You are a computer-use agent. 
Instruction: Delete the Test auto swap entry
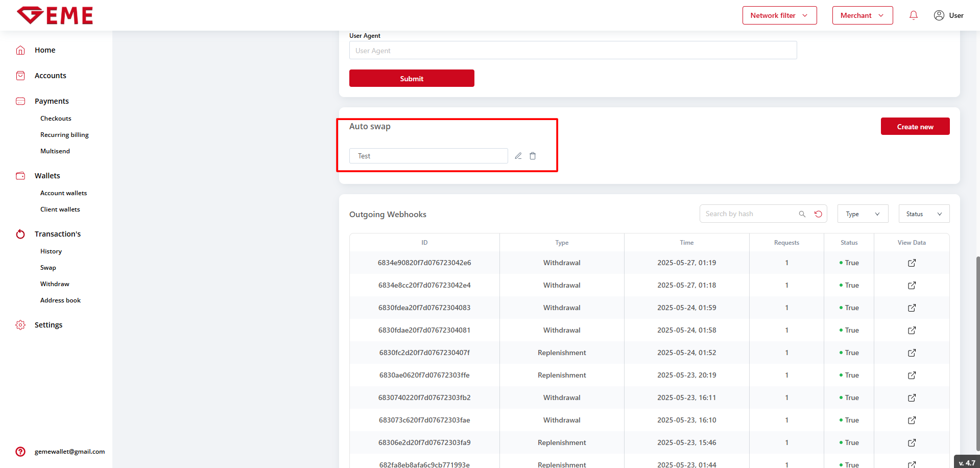pyautogui.click(x=533, y=156)
